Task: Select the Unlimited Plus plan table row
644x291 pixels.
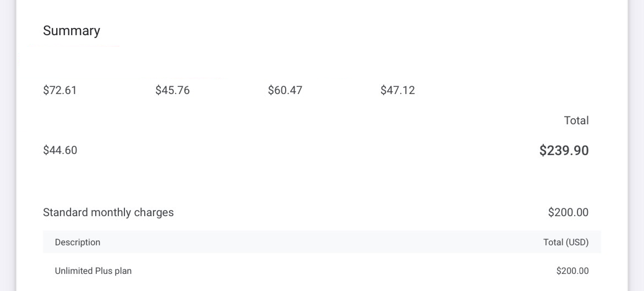Action: pyautogui.click(x=321, y=271)
